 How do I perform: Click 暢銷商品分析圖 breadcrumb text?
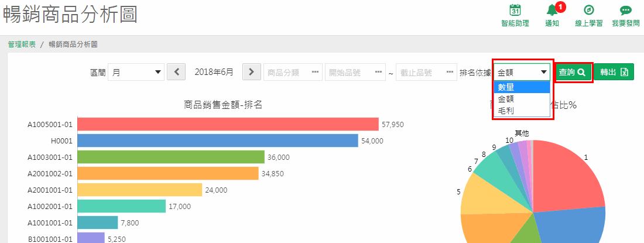point(73,45)
